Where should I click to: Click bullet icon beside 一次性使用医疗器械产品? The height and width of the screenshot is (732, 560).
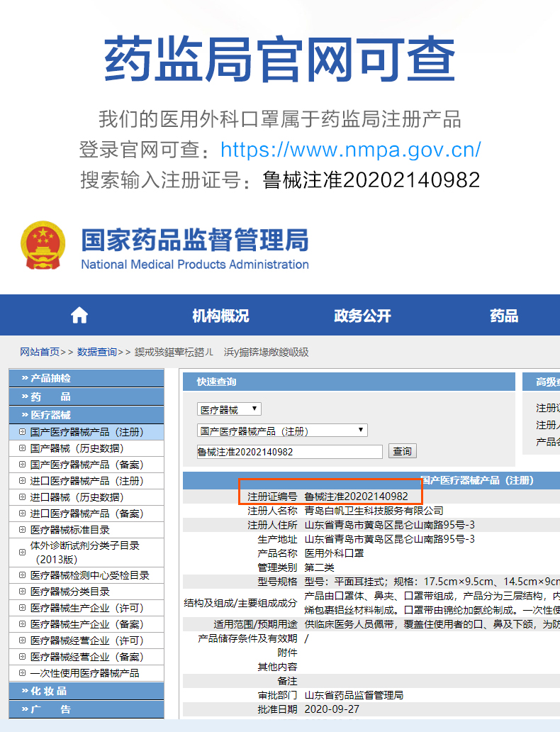pyautogui.click(x=22, y=673)
